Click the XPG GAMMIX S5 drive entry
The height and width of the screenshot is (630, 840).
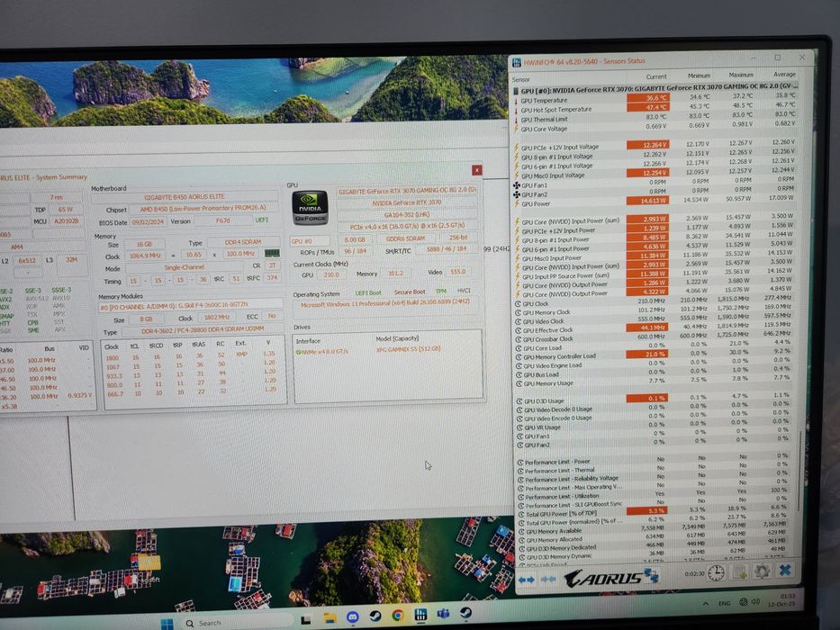(x=408, y=349)
